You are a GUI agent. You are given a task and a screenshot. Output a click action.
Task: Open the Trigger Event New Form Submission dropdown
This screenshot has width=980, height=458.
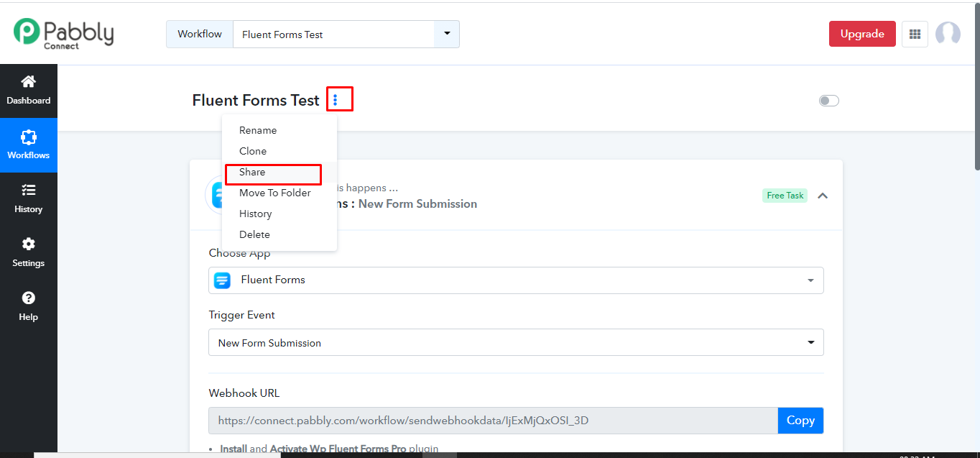tap(516, 343)
